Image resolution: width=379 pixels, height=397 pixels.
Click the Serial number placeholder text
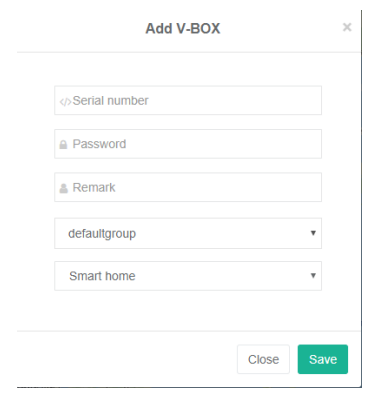110,101
